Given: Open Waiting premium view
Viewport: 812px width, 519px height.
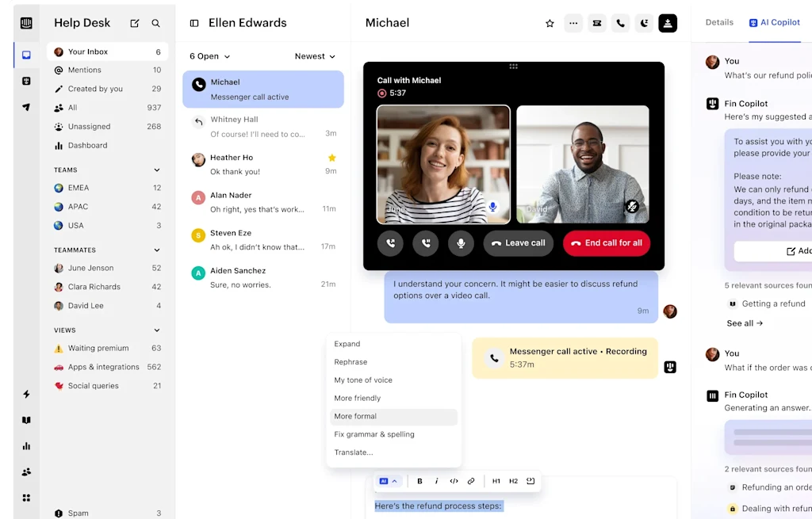Looking at the screenshot, I should click(x=107, y=348).
